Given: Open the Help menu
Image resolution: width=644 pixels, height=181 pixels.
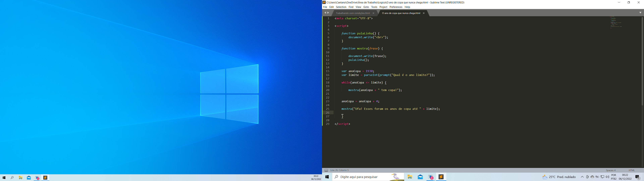Looking at the screenshot, I should pyautogui.click(x=407, y=7).
